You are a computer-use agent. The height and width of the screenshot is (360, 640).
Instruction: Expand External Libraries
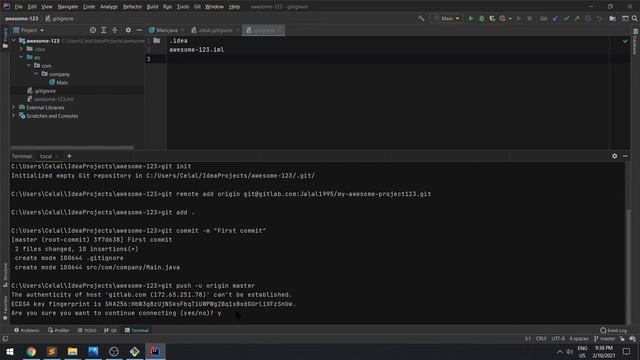14,107
